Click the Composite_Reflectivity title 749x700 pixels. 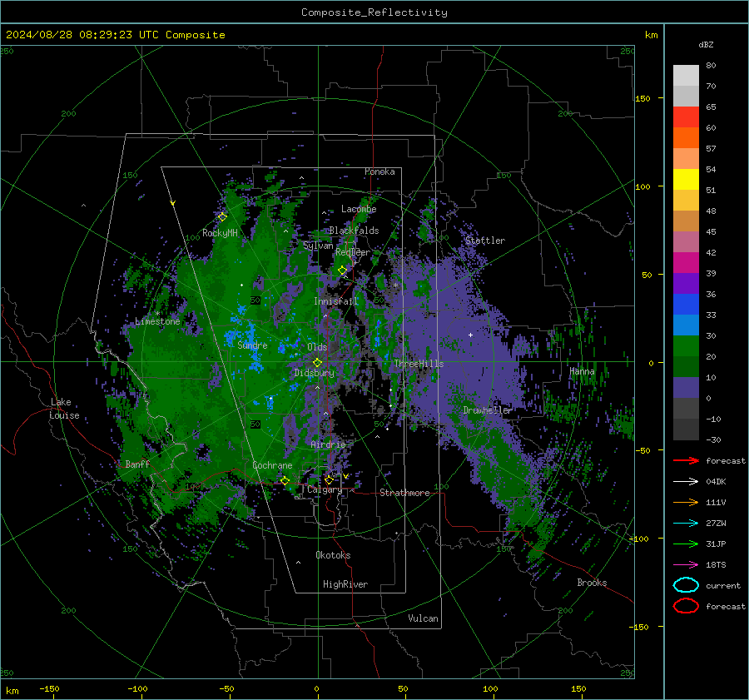(374, 12)
